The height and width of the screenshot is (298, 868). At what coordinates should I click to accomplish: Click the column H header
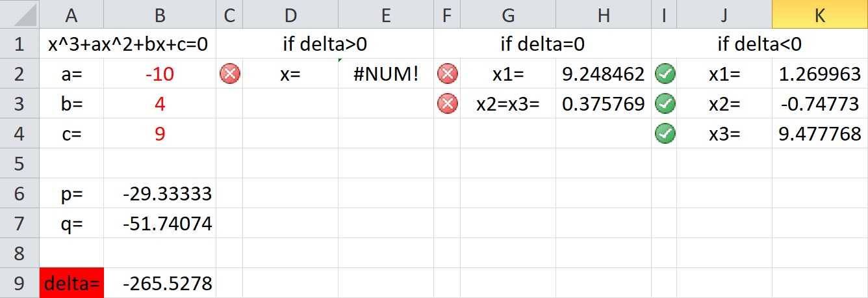pyautogui.click(x=604, y=16)
